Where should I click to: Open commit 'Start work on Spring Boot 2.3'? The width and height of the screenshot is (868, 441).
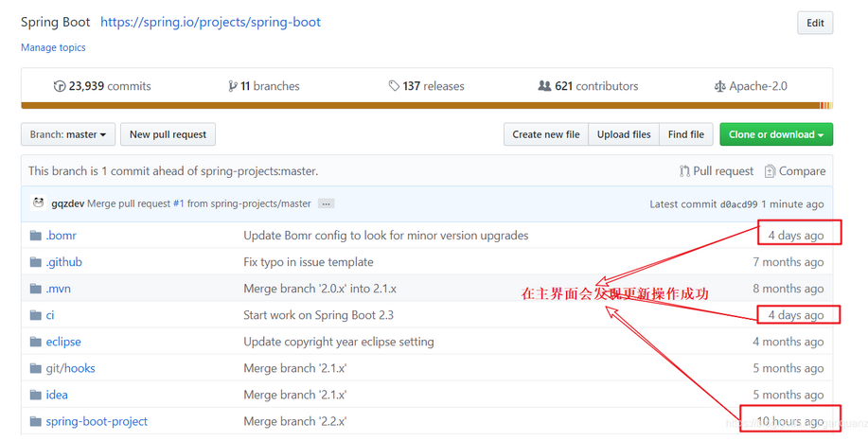[x=318, y=315]
